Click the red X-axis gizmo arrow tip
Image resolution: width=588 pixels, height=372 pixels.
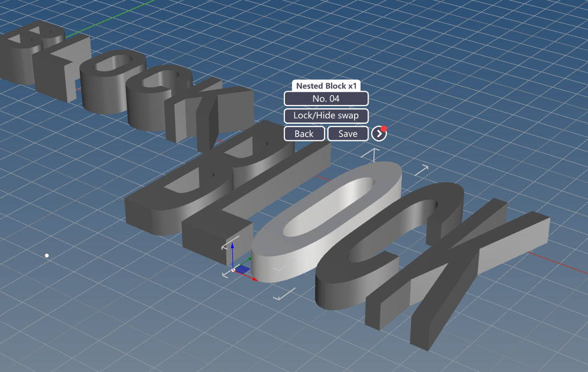tap(255, 279)
